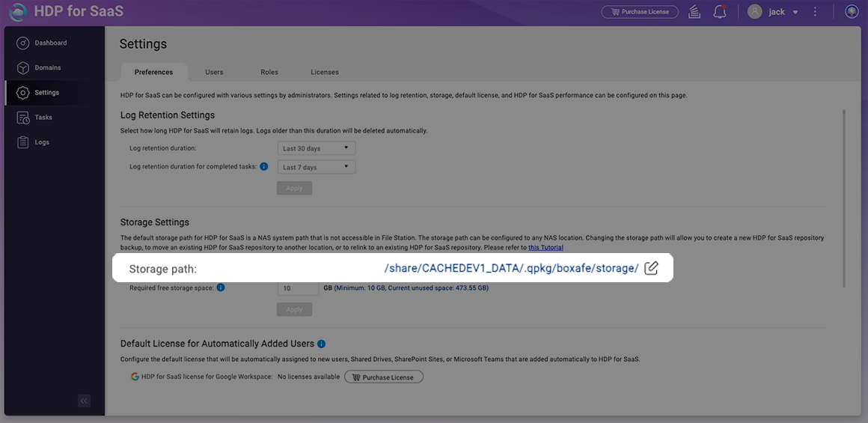Open the Roles tab
Screen dimensions: 868x423
click(x=269, y=73)
